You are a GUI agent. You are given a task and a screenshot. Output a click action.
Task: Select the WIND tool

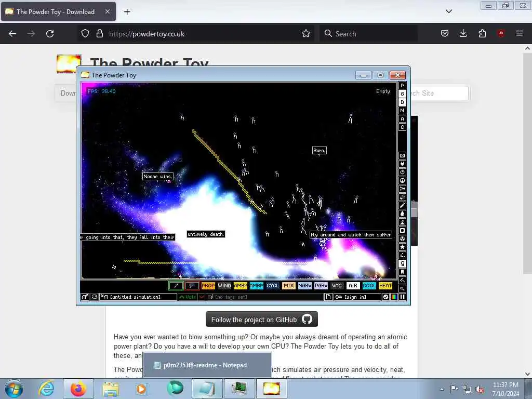point(224,286)
